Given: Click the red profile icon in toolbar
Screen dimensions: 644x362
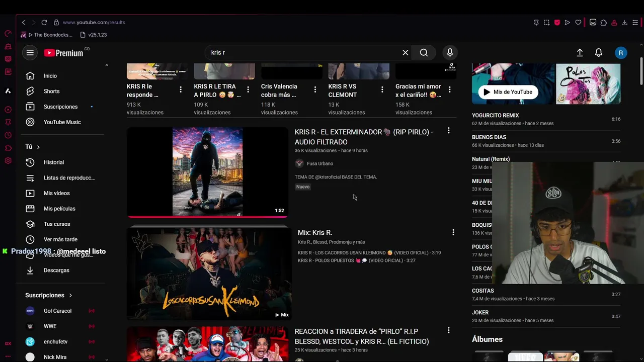Looking at the screenshot, I should 614,22.
